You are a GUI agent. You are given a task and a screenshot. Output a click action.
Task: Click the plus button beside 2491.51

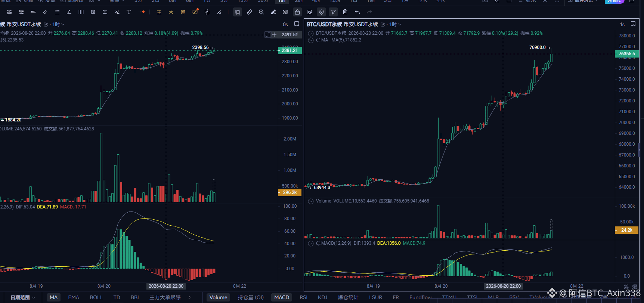pos(274,35)
